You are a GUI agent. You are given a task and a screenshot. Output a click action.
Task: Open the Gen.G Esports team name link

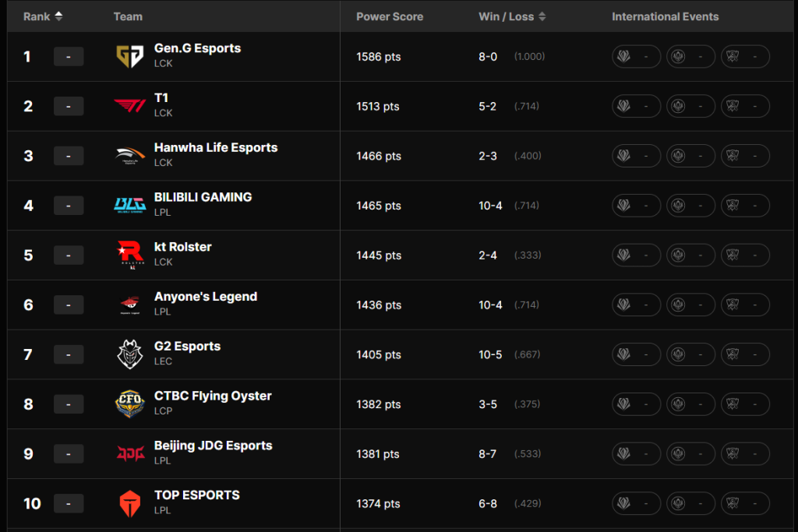coord(197,48)
